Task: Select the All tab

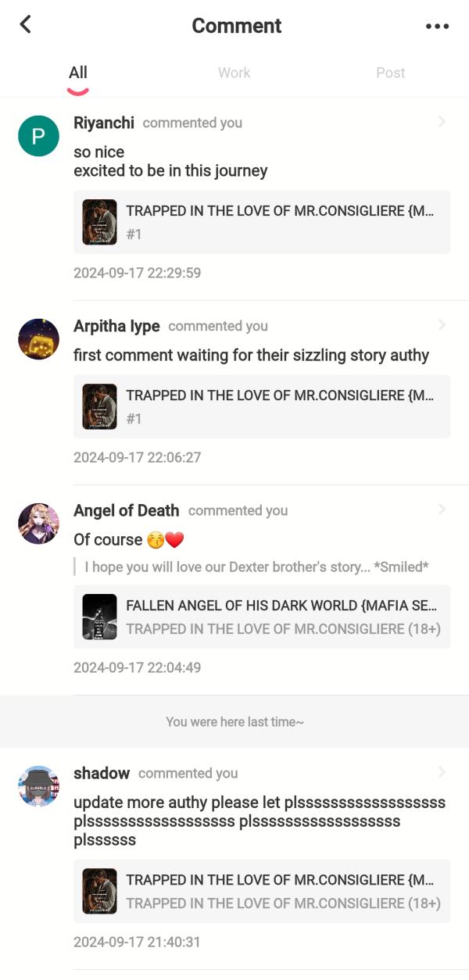Action: click(77, 73)
